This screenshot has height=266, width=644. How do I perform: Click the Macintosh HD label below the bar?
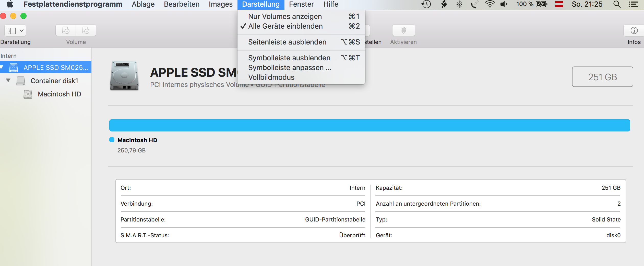click(x=137, y=140)
